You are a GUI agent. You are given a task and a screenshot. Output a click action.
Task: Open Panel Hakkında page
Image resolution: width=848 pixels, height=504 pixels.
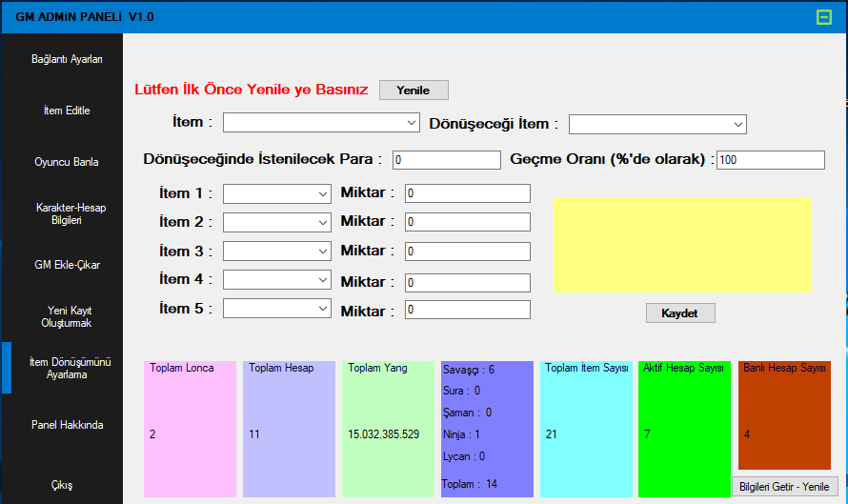[67, 425]
